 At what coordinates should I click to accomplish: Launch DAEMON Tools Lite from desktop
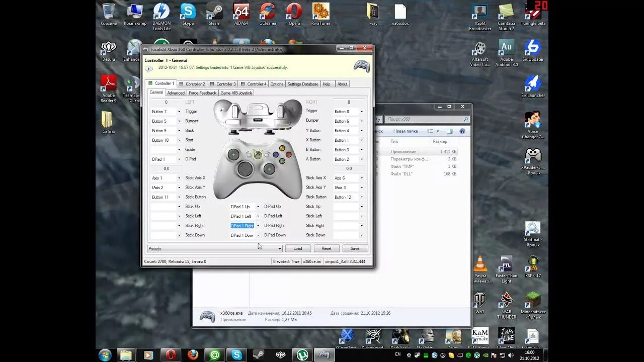[x=162, y=16]
